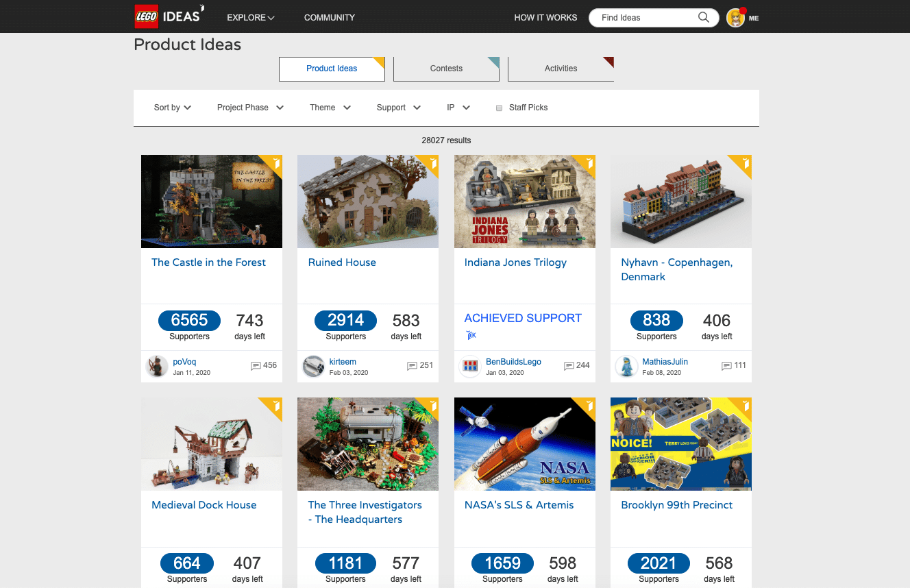Image resolution: width=910 pixels, height=588 pixels.
Task: Toggle the Staff Picks checkbox
Action: [499, 108]
